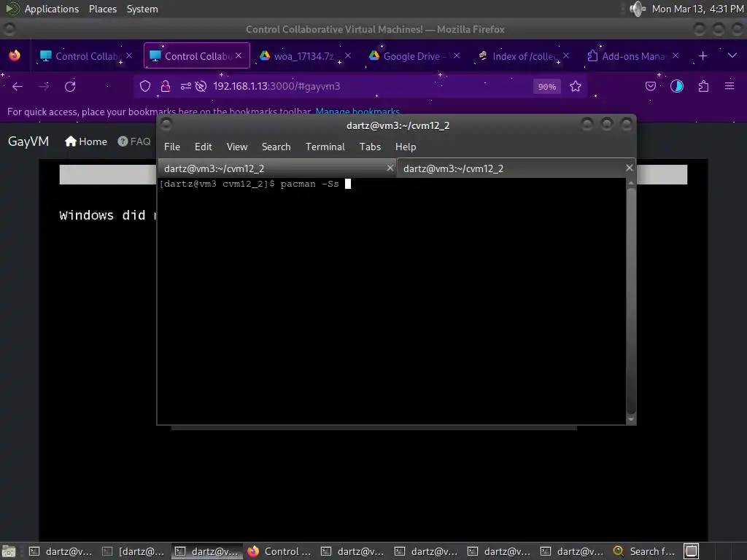Open the terminal View menu
747x560 pixels.
(237, 147)
